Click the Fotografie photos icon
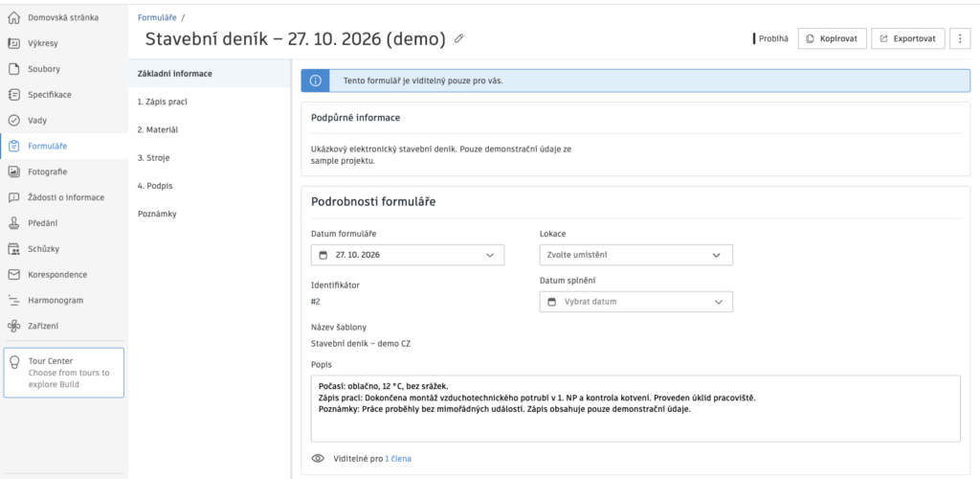 (x=13, y=171)
